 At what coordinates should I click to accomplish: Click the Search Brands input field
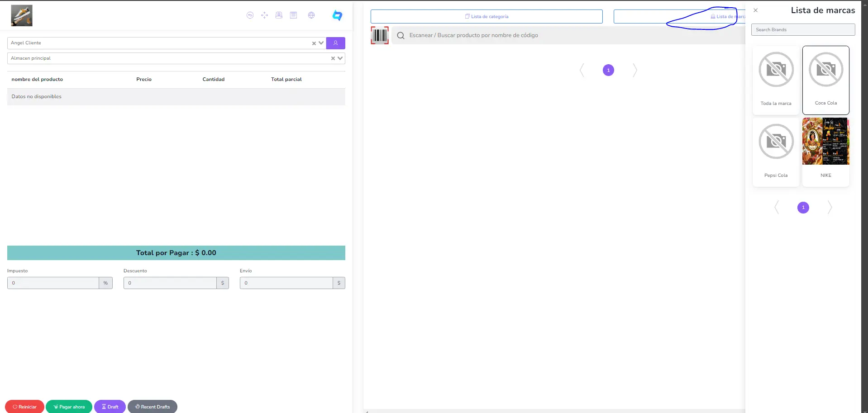point(803,30)
